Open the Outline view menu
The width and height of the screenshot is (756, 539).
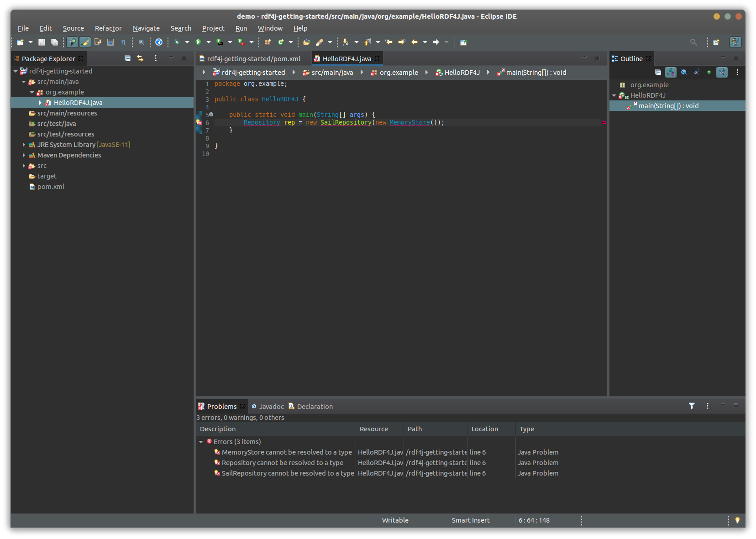click(x=737, y=72)
